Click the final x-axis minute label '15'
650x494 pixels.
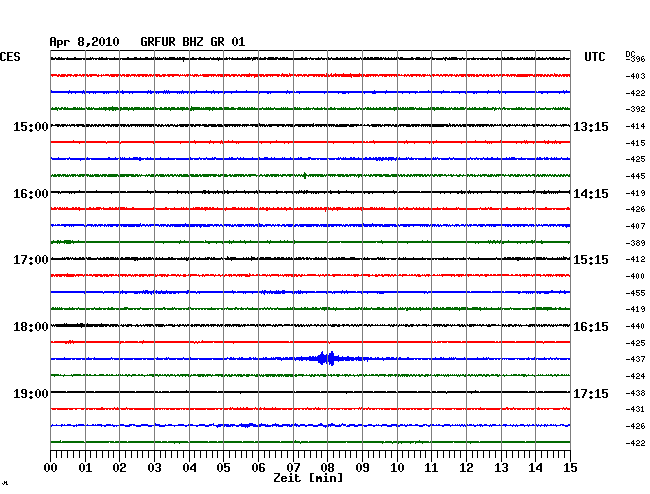[570, 468]
